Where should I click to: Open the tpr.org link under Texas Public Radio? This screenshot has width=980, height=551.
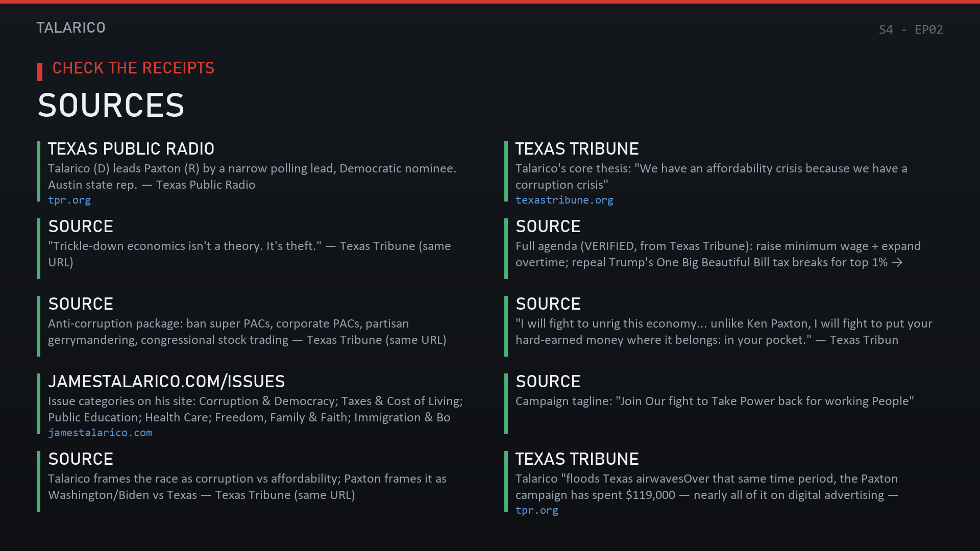pos(69,200)
